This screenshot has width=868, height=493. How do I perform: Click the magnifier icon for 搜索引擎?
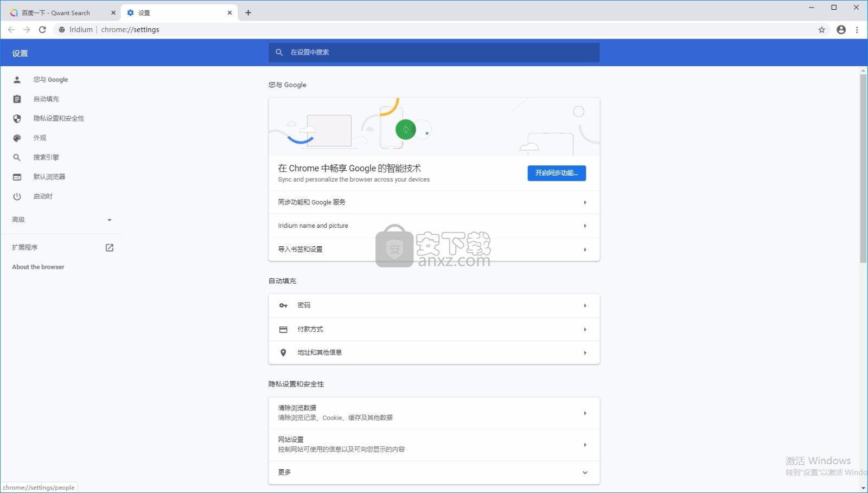click(17, 158)
